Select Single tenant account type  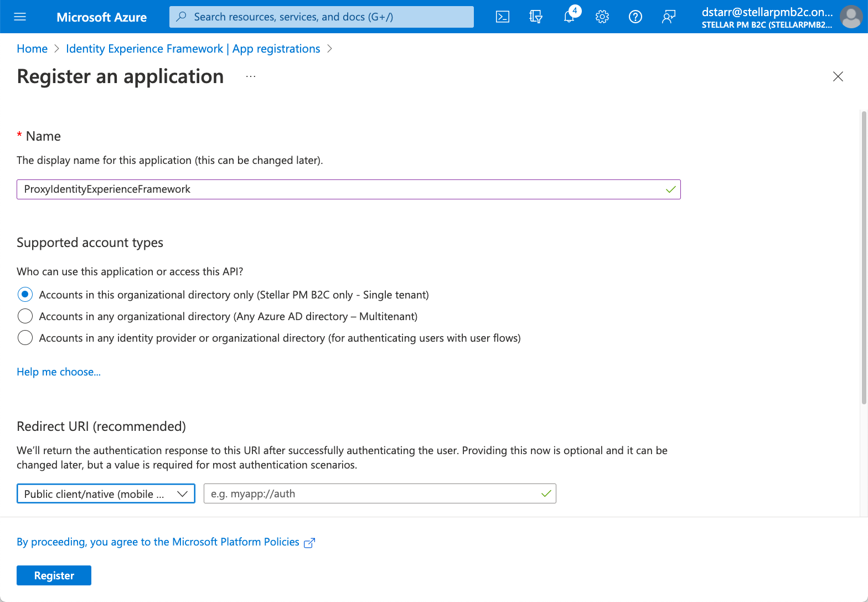click(x=25, y=295)
